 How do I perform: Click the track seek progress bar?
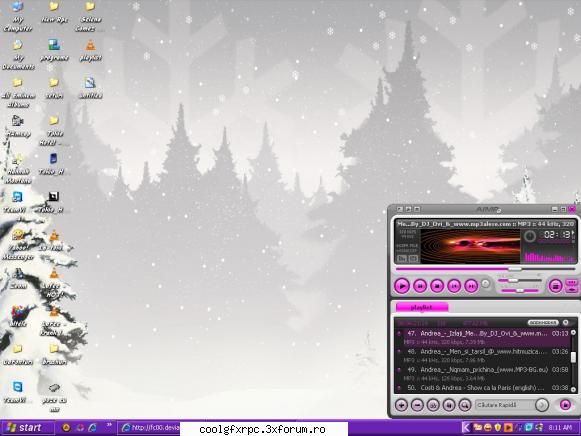(x=485, y=269)
